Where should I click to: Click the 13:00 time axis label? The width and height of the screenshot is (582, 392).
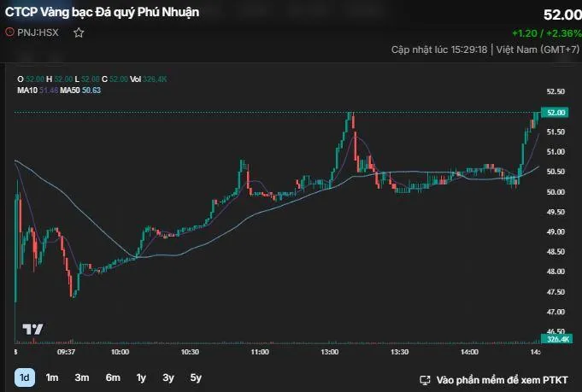pyautogui.click(x=330, y=352)
